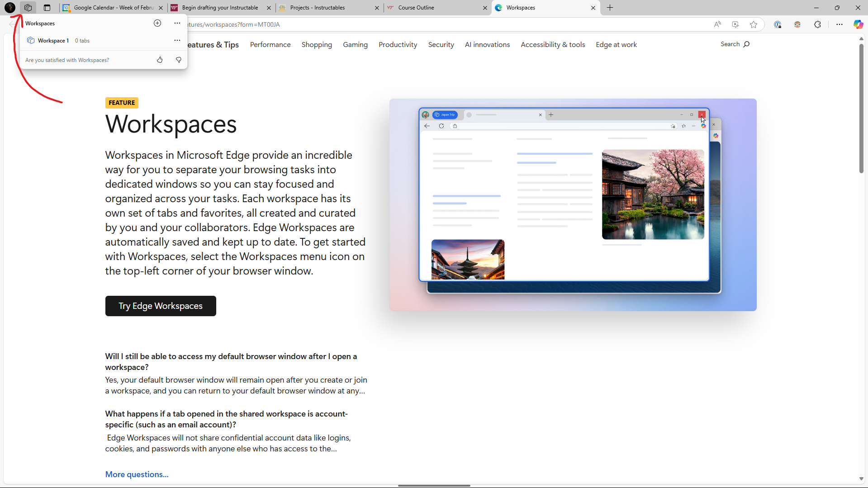868x488 pixels.
Task: Click the Features & Tips heading link
Action: coord(213,44)
